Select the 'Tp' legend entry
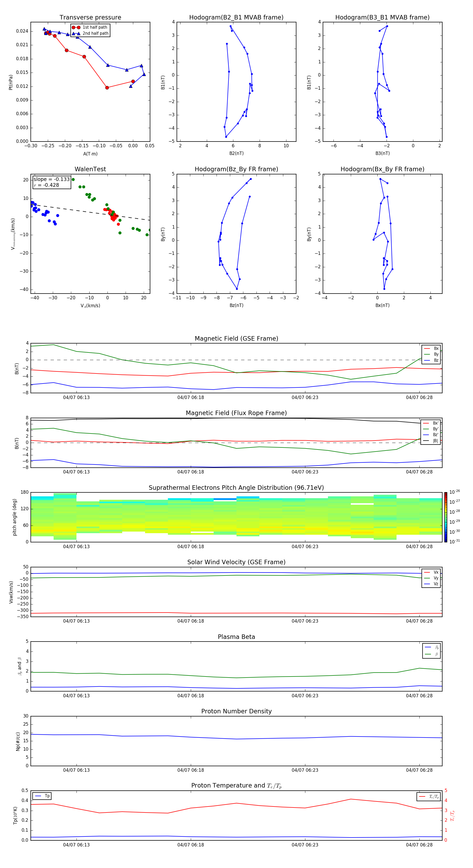 coord(42,796)
